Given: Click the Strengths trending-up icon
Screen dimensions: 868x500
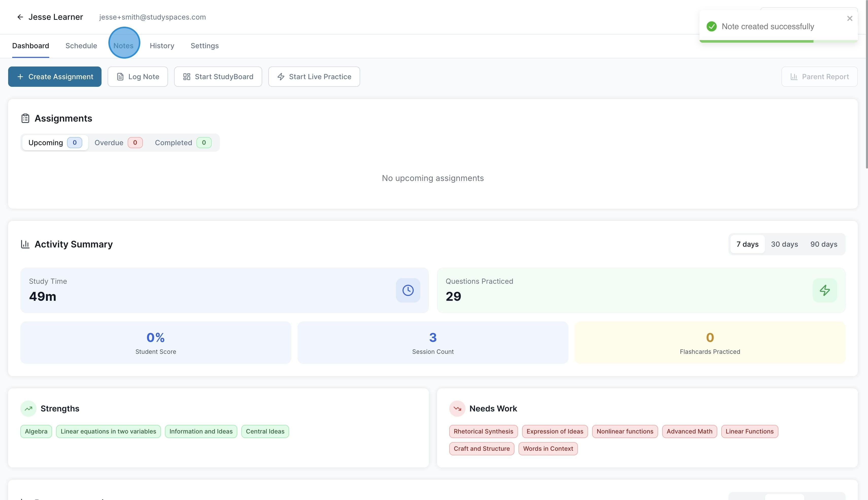Looking at the screenshot, I should pos(28,409).
